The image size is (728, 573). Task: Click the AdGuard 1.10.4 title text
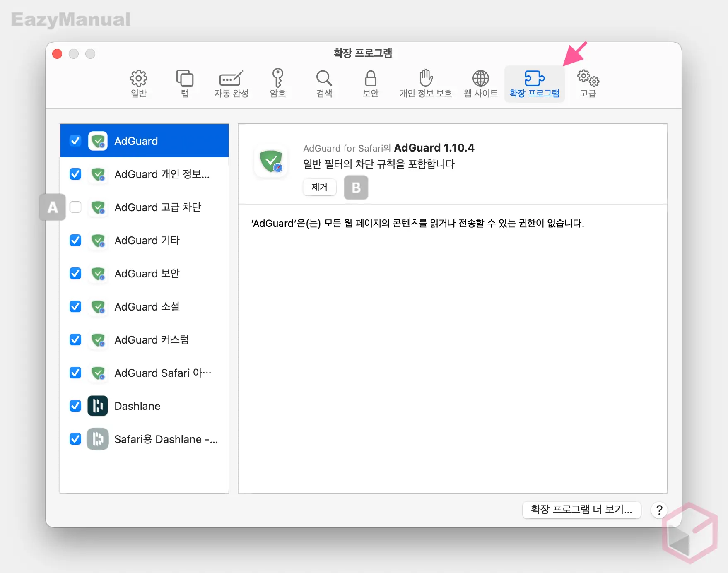coord(434,148)
